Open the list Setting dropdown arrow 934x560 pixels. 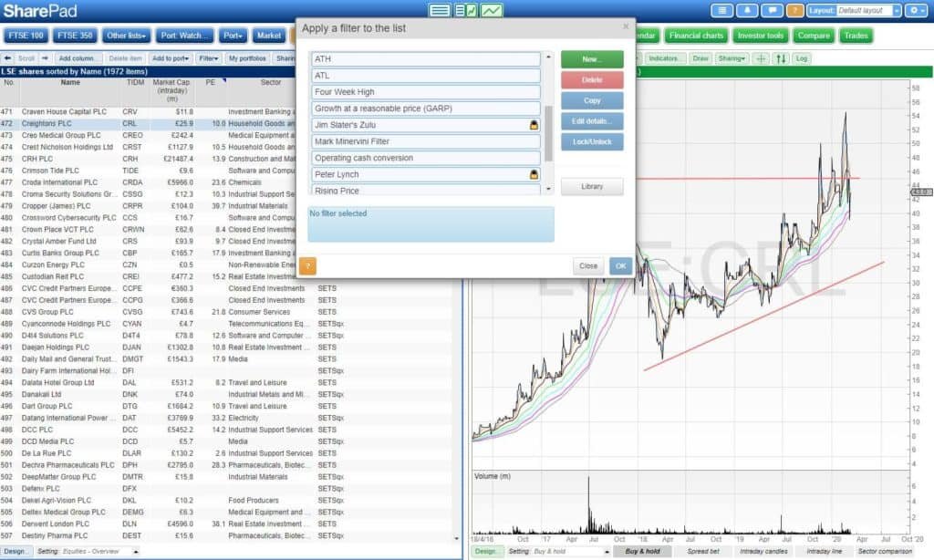point(136,552)
